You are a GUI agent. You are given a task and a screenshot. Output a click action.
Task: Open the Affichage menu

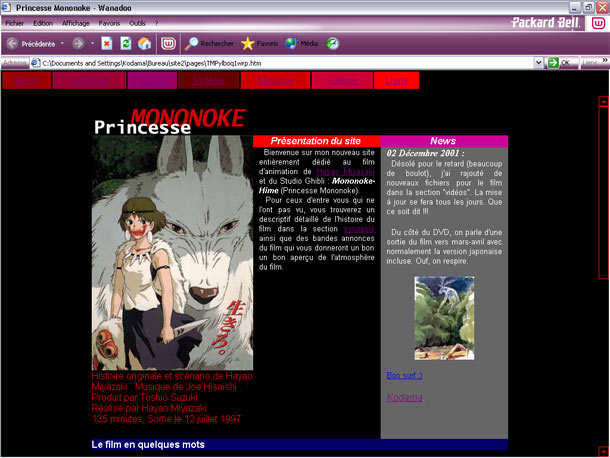coord(75,23)
